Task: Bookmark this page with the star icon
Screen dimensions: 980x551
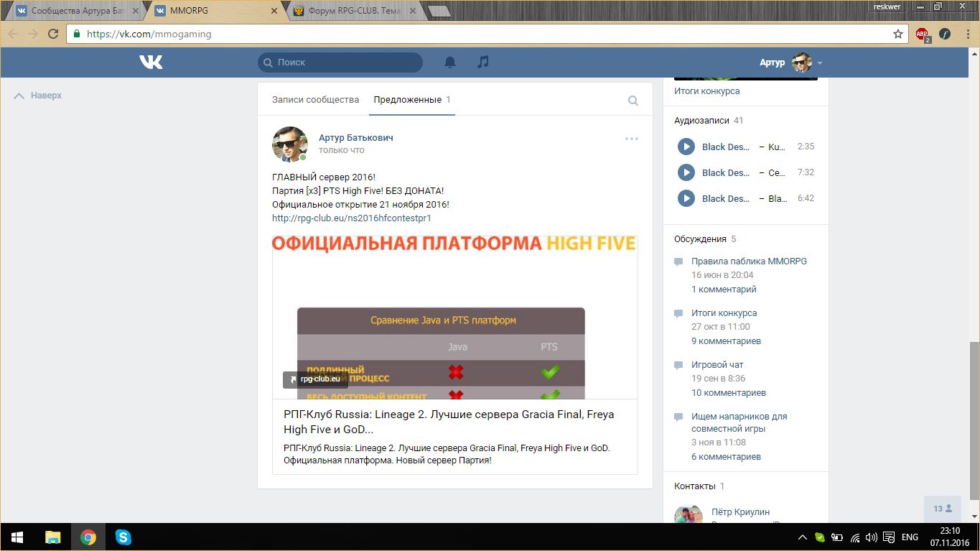Action: pyautogui.click(x=897, y=34)
